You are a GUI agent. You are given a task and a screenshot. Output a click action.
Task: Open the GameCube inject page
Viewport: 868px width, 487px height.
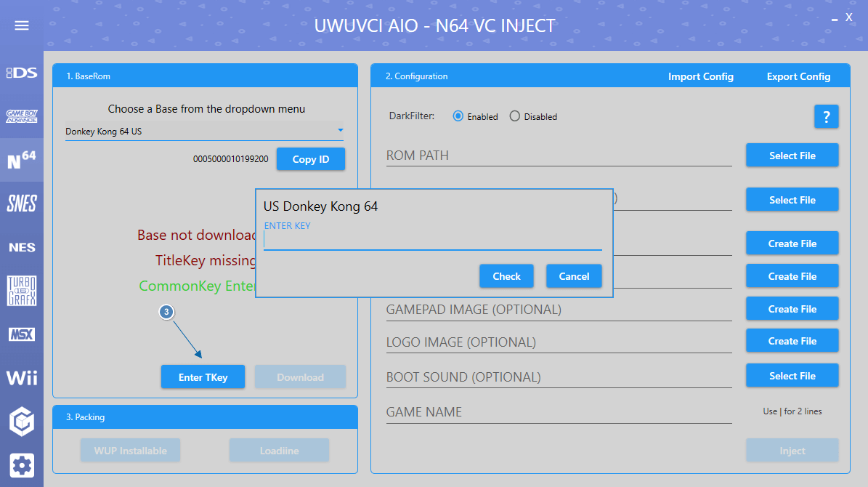coord(22,421)
